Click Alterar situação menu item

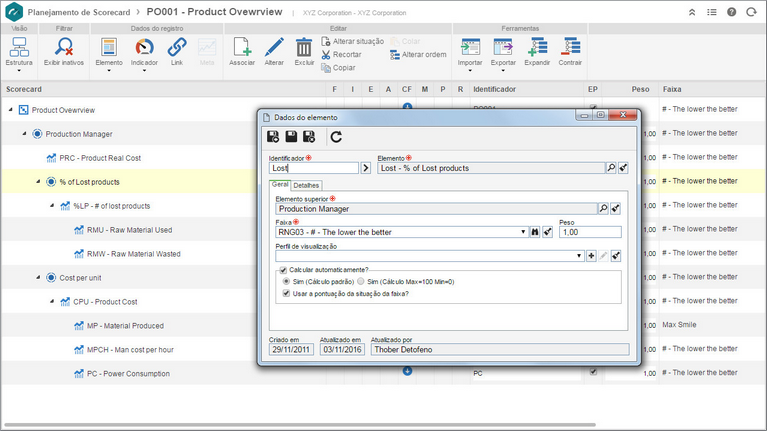point(353,41)
